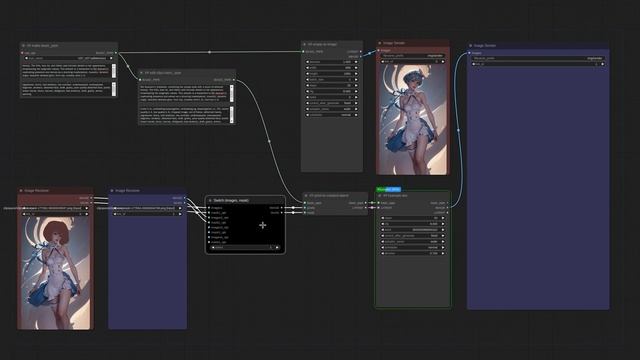Image resolution: width=640 pixels, height=360 pixels.
Task: Increase link_id in the red Image Receiver node
Action: [x=87, y=214]
